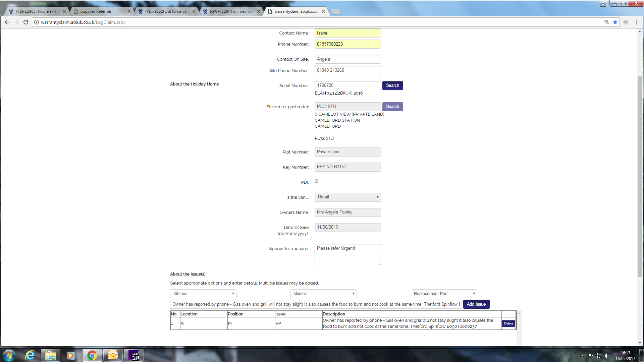Open the Chrome three-dot menu
The height and width of the screenshot is (362, 644).
pyautogui.click(x=637, y=22)
